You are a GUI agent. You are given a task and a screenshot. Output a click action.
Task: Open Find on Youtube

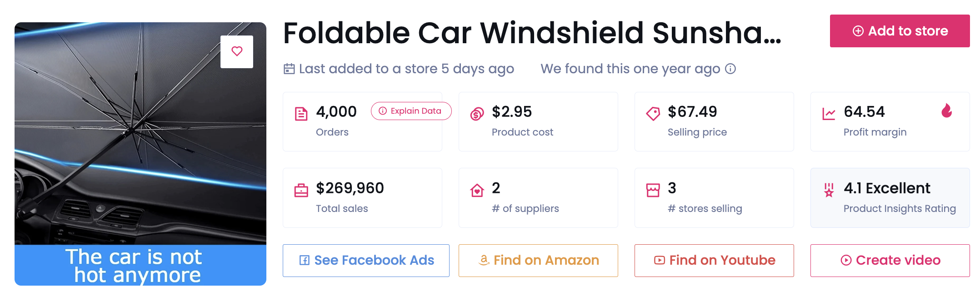(x=714, y=261)
